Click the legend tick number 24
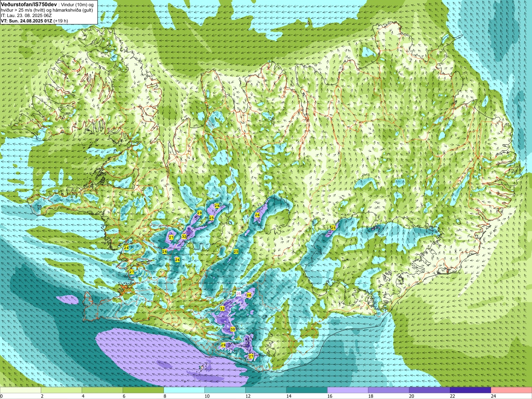This screenshot has height=399, width=532. click(x=493, y=396)
